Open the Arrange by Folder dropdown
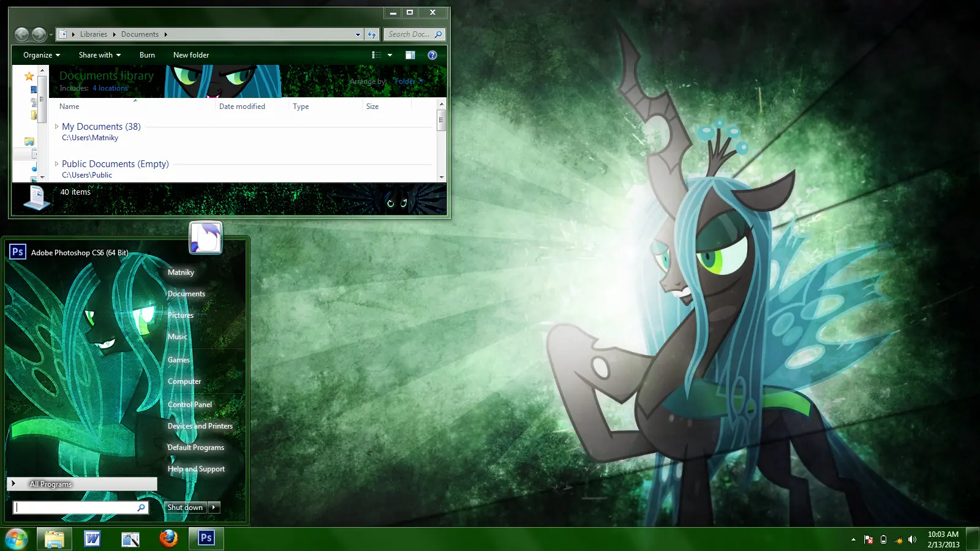Screen dimensions: 980x551 (x=409, y=81)
